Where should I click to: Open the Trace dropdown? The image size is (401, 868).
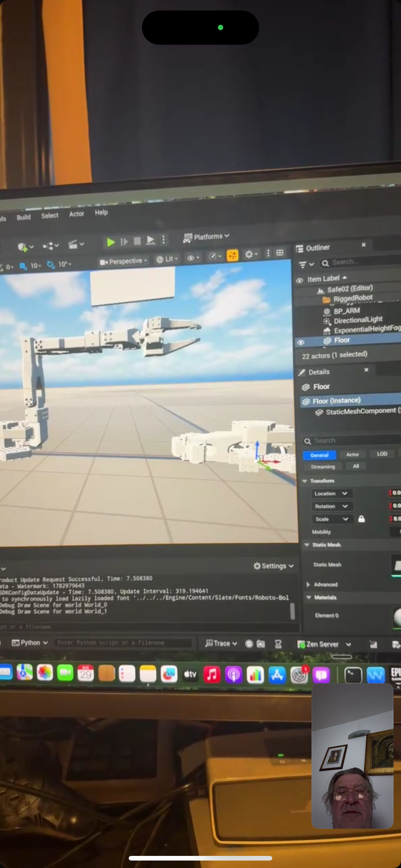(221, 643)
